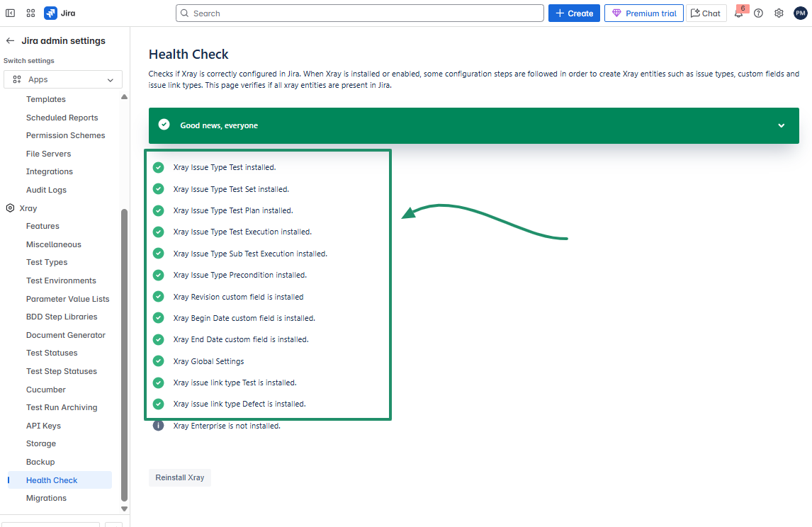Click the Xray hexagon icon in sidebar
The image size is (812, 527).
tap(10, 208)
